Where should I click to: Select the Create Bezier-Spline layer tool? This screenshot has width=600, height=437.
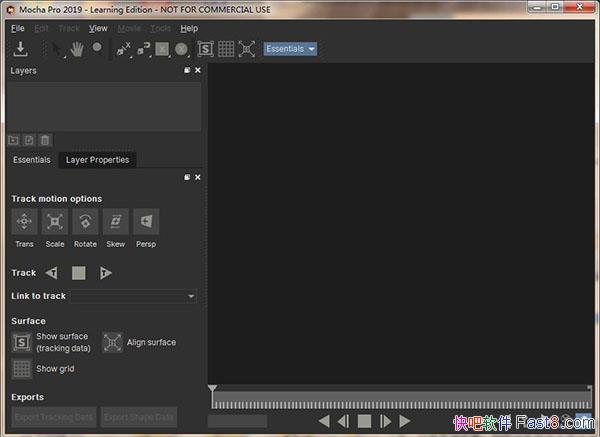pos(143,49)
